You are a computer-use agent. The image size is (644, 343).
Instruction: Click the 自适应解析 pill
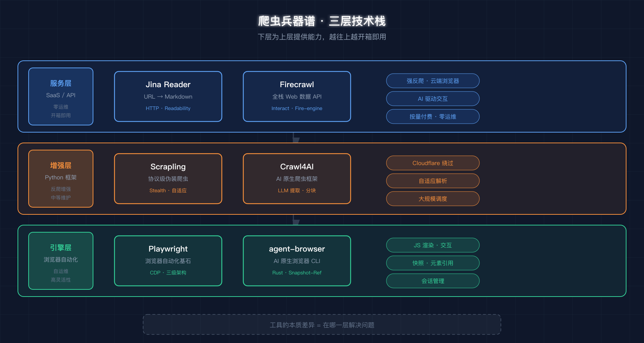coord(433,181)
